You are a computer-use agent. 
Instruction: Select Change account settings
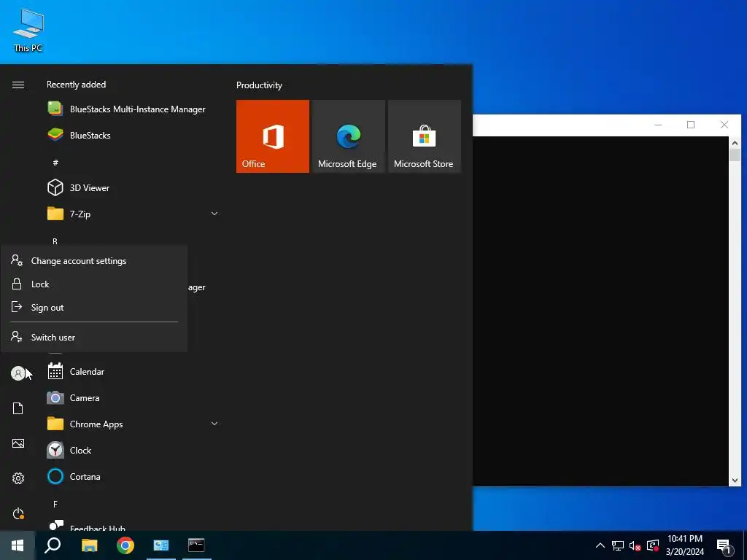click(x=94, y=261)
